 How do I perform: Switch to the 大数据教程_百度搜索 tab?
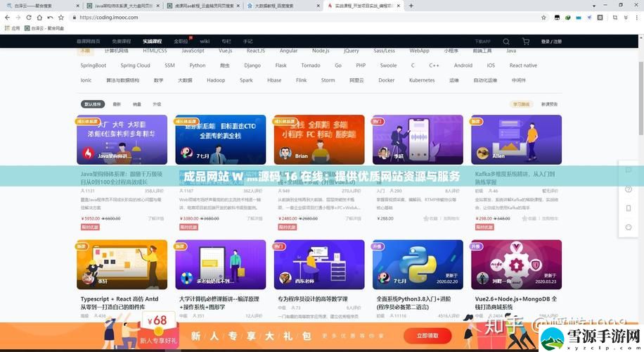pyautogui.click(x=283, y=6)
